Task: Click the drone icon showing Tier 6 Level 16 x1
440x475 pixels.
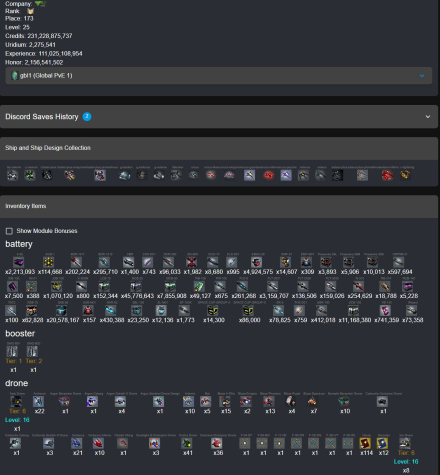Action: (x=16, y=401)
